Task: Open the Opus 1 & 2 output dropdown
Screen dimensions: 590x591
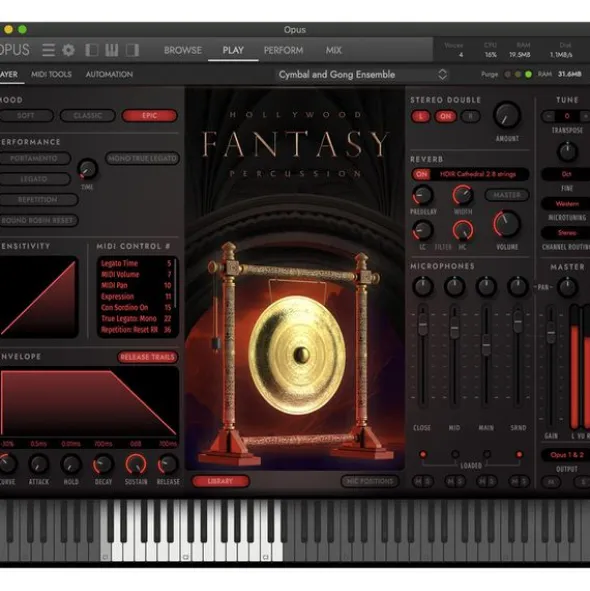Action: [565, 455]
